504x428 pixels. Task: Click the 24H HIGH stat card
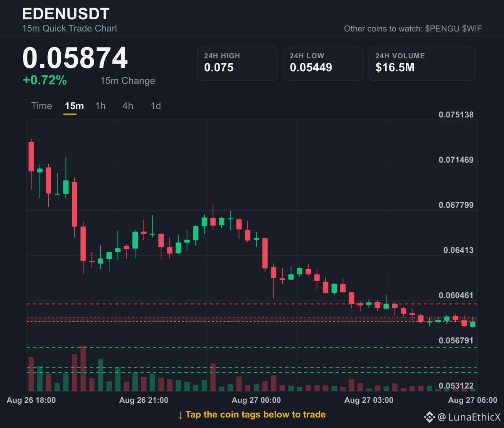click(x=237, y=64)
